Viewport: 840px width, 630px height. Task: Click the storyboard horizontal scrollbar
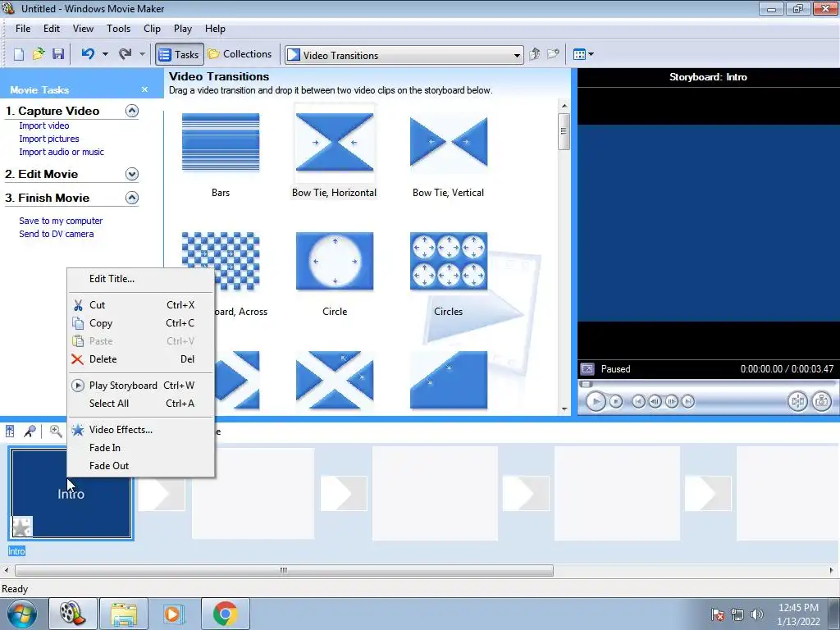click(x=284, y=571)
